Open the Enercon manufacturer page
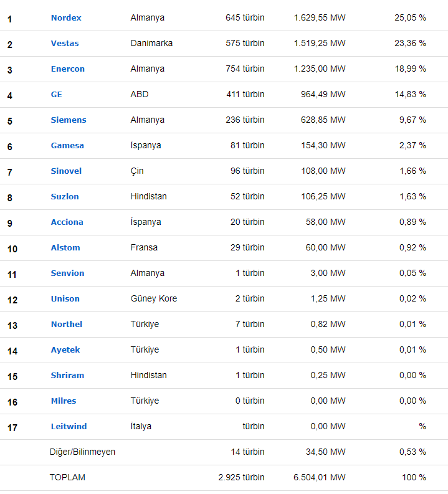 coord(68,69)
